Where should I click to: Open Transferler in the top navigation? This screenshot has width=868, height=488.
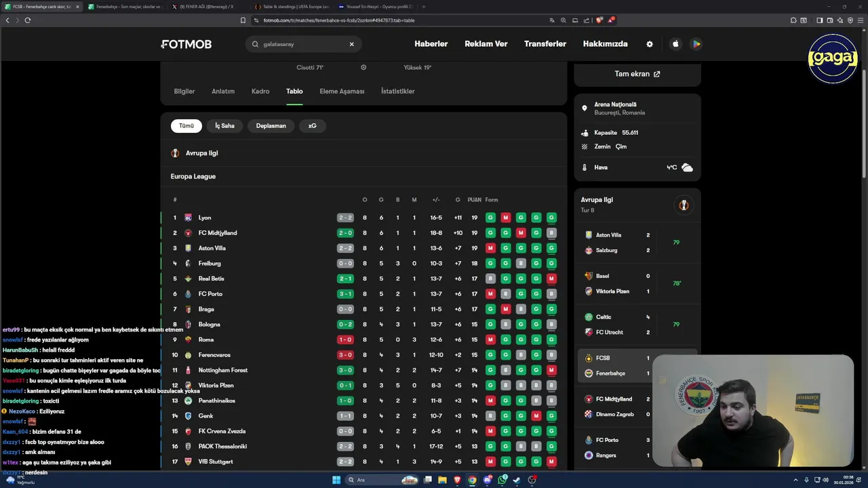[x=545, y=44]
